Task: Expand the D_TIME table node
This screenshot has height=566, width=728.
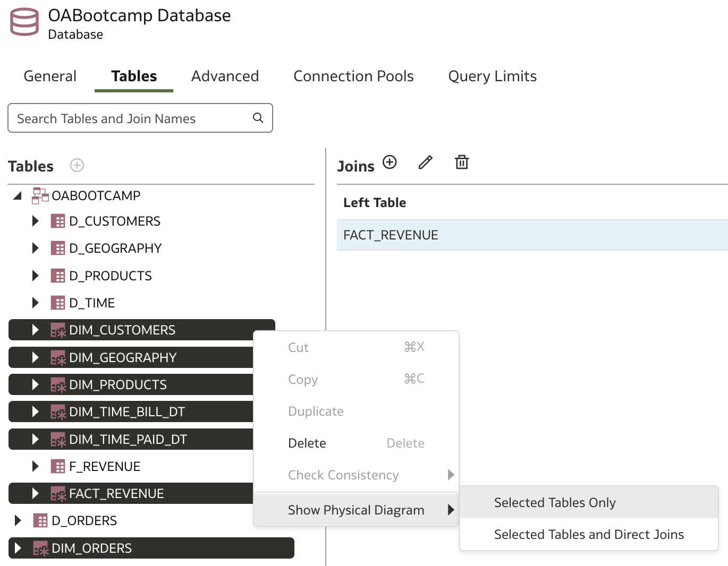Action: 35,303
